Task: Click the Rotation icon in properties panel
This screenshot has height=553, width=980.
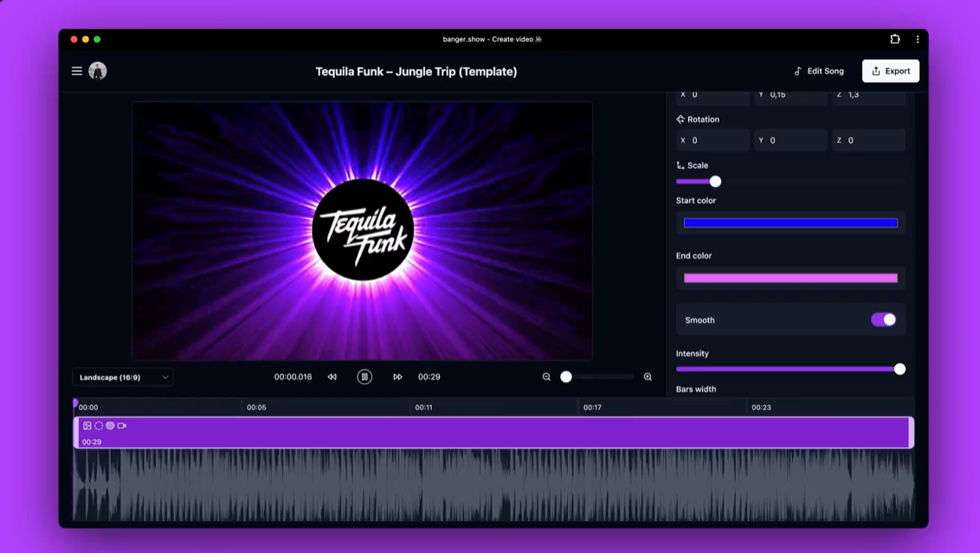Action: tap(680, 119)
